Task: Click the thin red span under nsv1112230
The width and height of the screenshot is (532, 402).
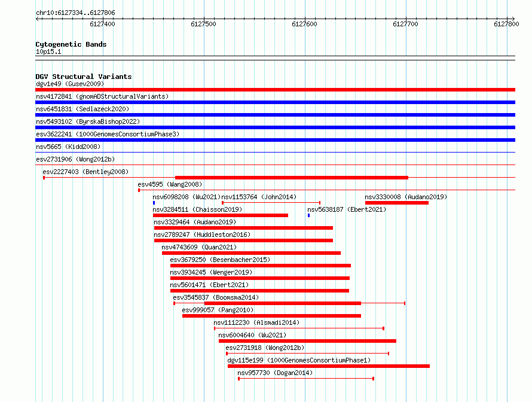Action: (x=299, y=328)
